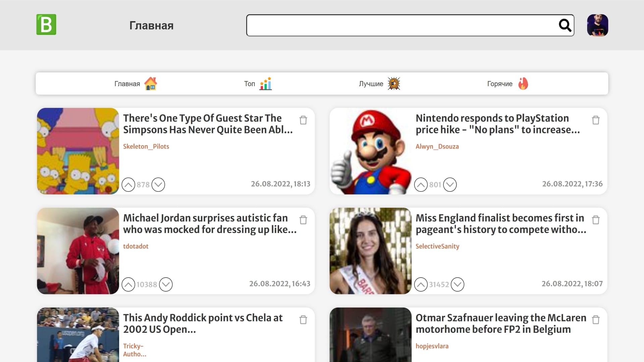Open author tdotadot profile

coord(136,246)
